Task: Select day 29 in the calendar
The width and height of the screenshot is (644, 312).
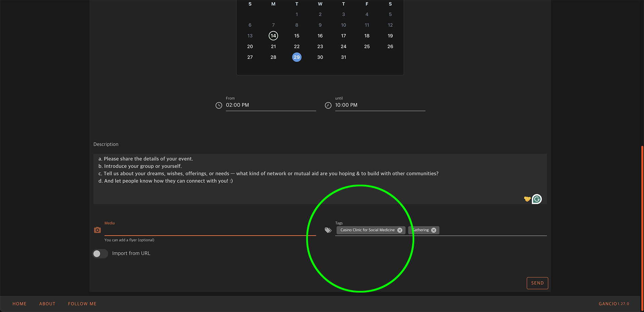Action: coord(297,57)
